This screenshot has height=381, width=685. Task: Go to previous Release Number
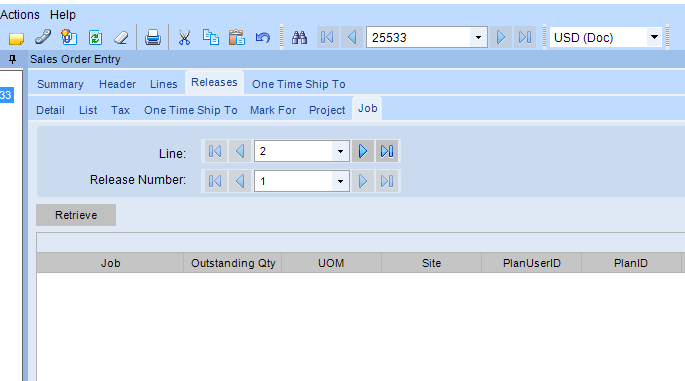(x=239, y=181)
